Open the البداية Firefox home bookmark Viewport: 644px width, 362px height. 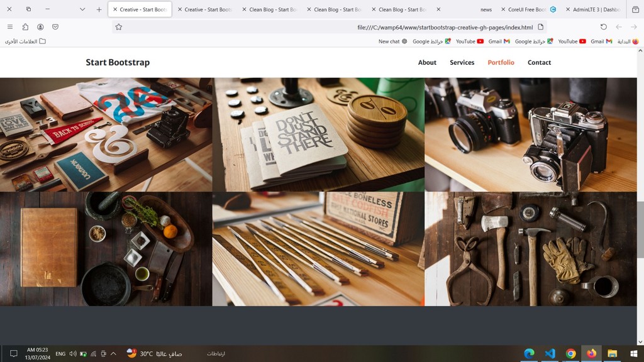tap(628, 41)
